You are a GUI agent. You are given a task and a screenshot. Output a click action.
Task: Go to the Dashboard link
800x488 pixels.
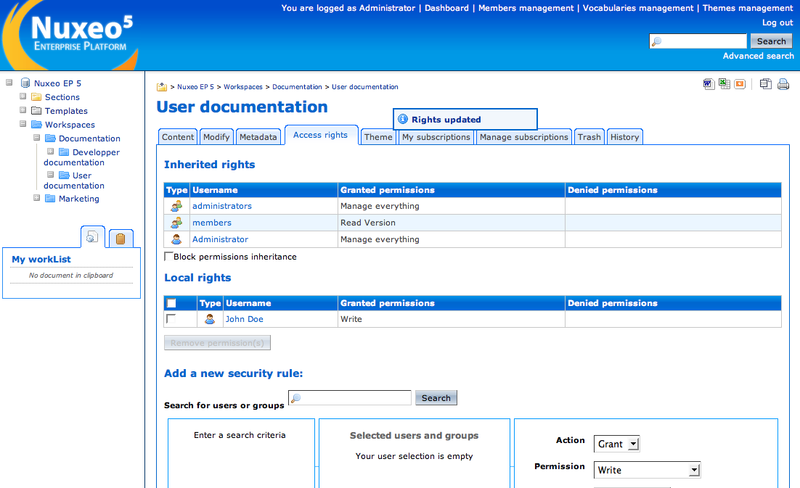[446, 8]
